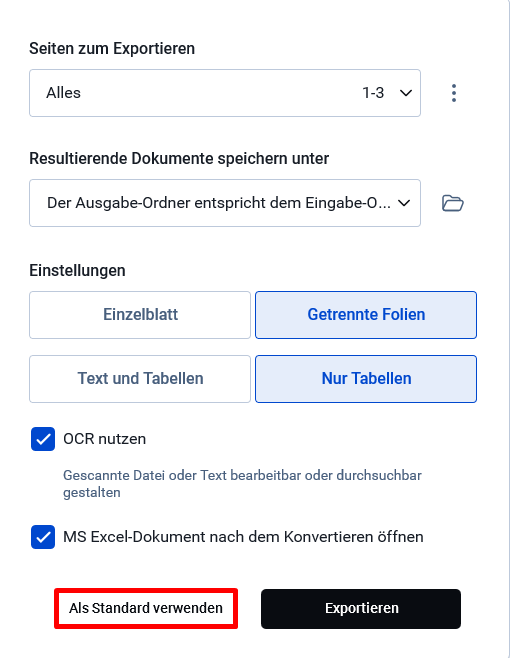Select the Einzelblatt option
510x658 pixels.
[x=140, y=315]
